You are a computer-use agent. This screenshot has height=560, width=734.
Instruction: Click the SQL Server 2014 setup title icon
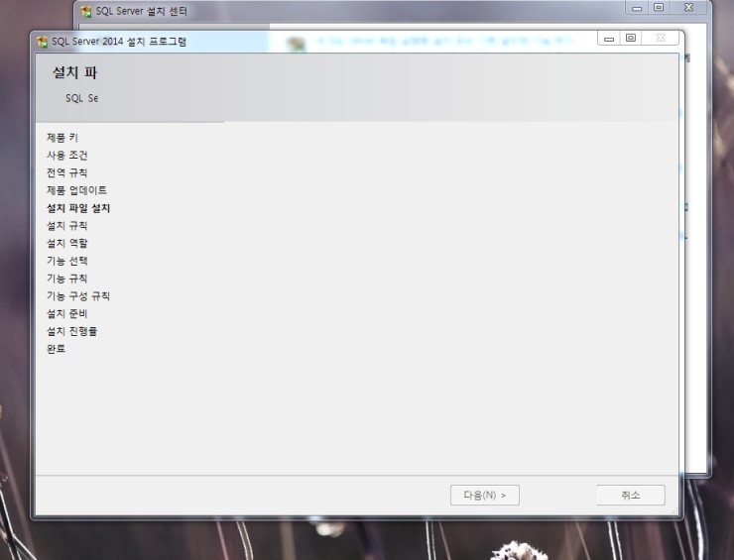(42, 42)
